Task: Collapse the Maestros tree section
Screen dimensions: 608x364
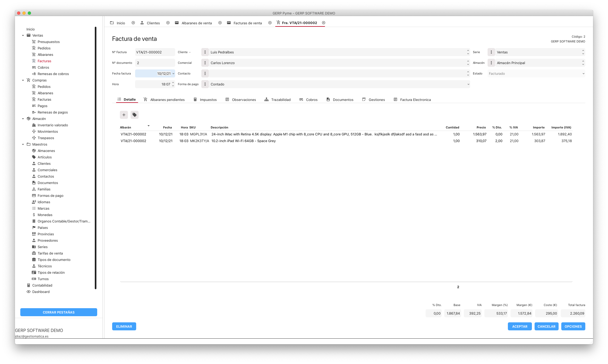Action: pos(23,144)
